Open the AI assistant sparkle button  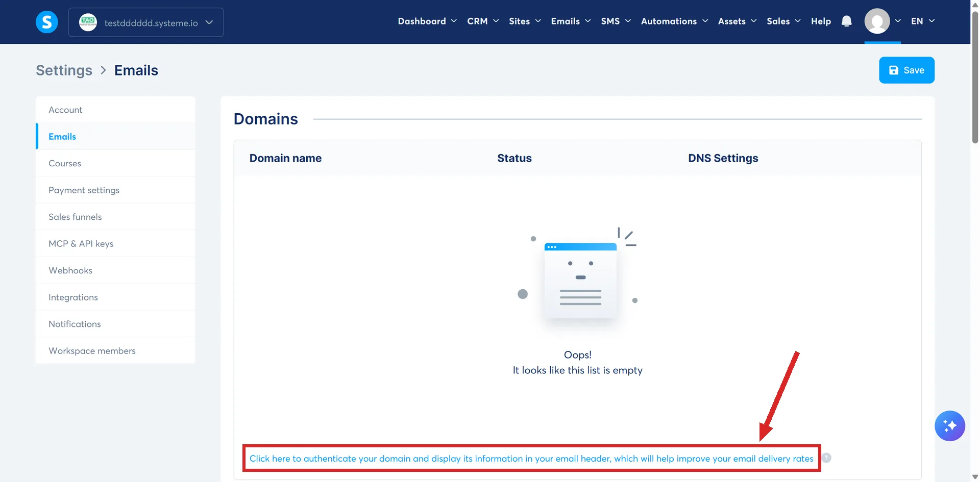pos(949,425)
